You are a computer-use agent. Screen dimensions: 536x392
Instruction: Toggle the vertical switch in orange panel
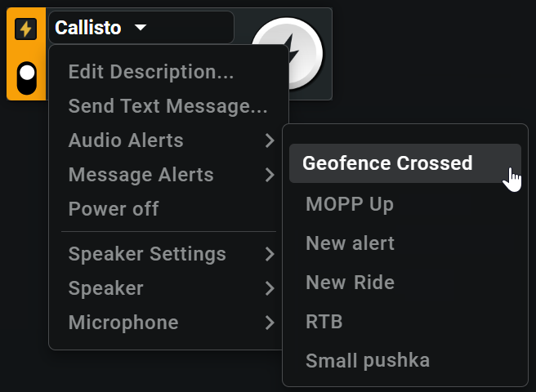(27, 78)
